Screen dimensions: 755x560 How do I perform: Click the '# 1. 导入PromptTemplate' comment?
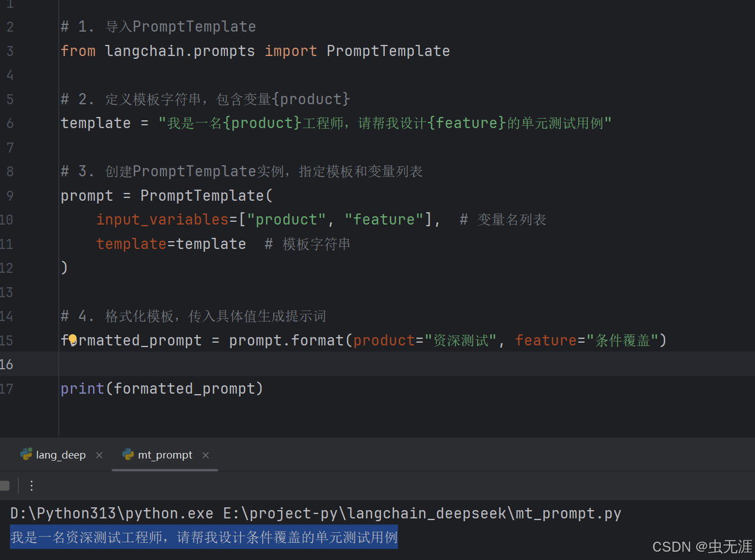coord(159,27)
